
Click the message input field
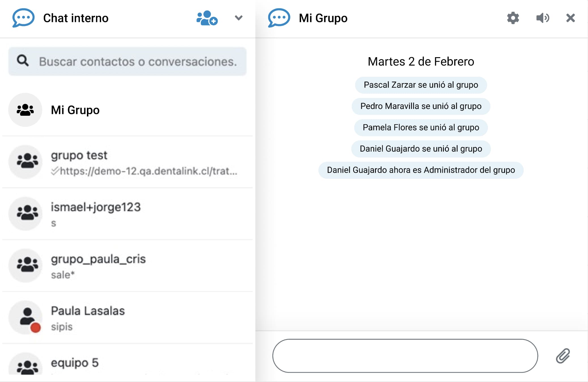click(405, 356)
